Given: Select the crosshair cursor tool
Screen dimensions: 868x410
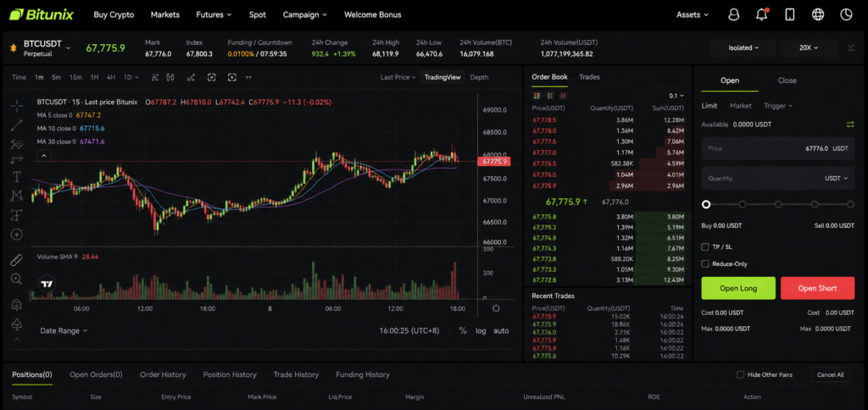Looking at the screenshot, I should pos(17,106).
